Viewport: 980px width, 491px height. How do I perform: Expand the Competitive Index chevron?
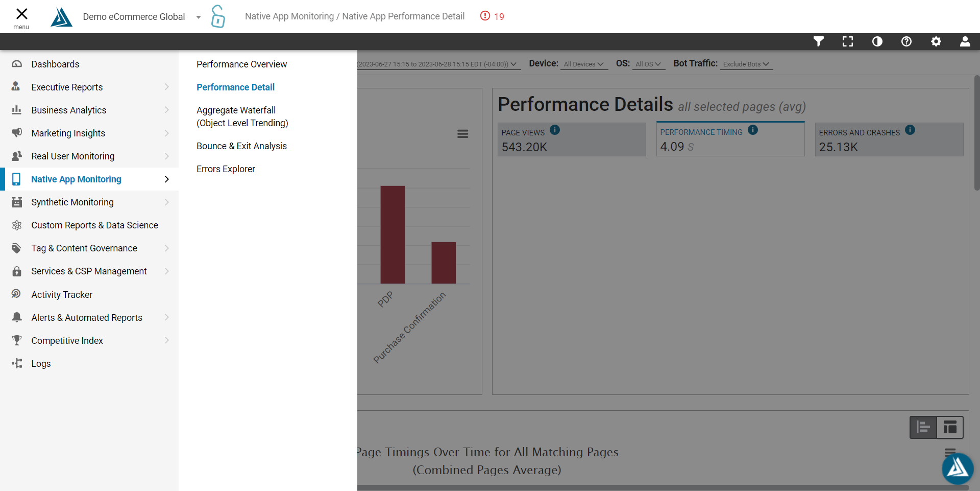(167, 341)
